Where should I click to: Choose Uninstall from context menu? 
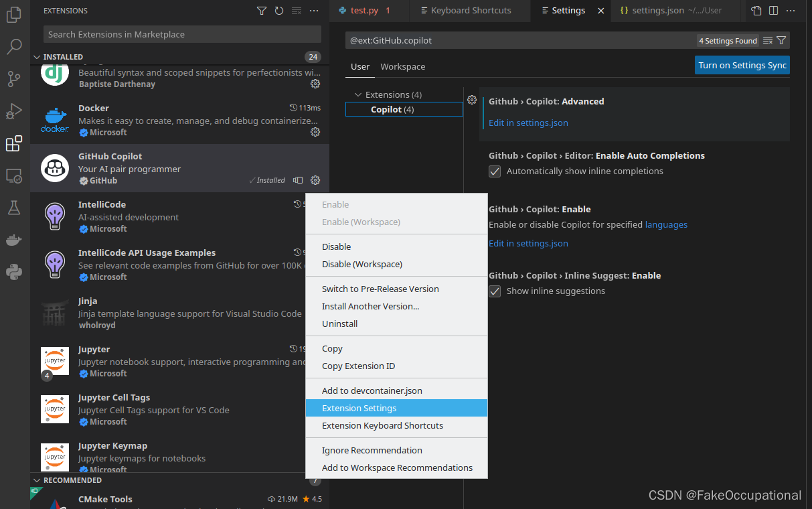click(396, 323)
